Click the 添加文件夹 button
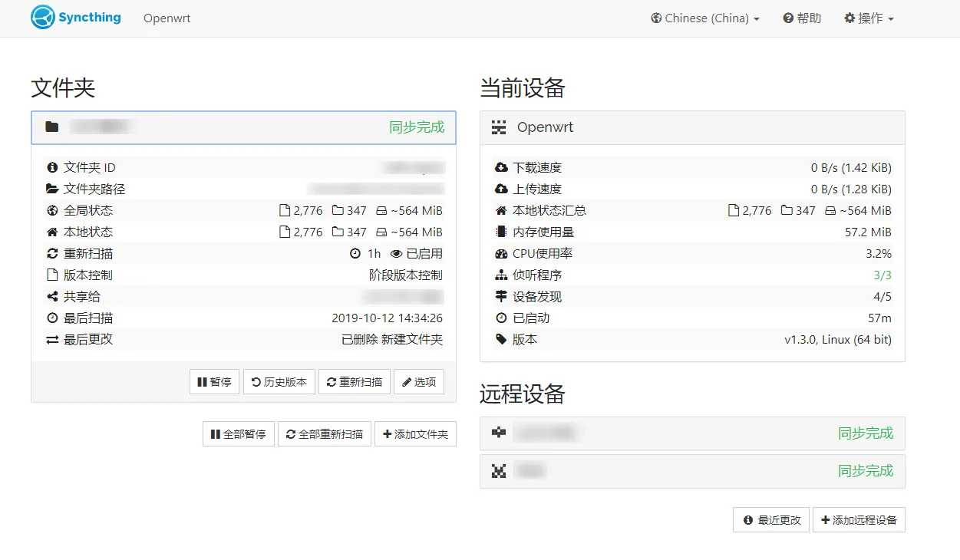The image size is (960, 560). pyautogui.click(x=415, y=434)
